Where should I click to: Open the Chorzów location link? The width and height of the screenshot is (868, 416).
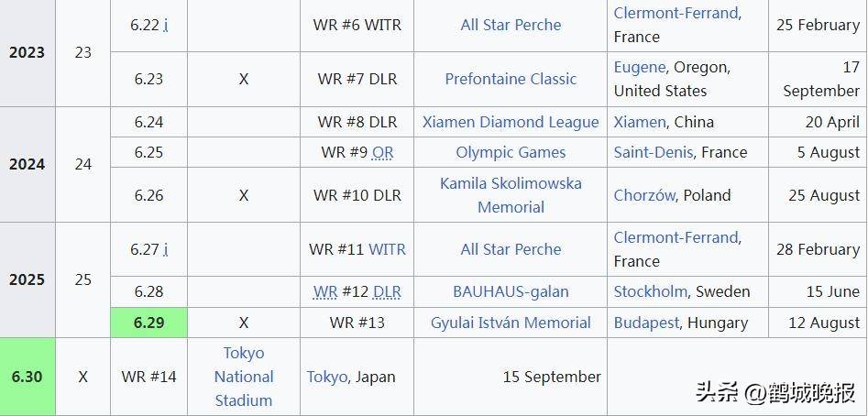pyautogui.click(x=644, y=195)
